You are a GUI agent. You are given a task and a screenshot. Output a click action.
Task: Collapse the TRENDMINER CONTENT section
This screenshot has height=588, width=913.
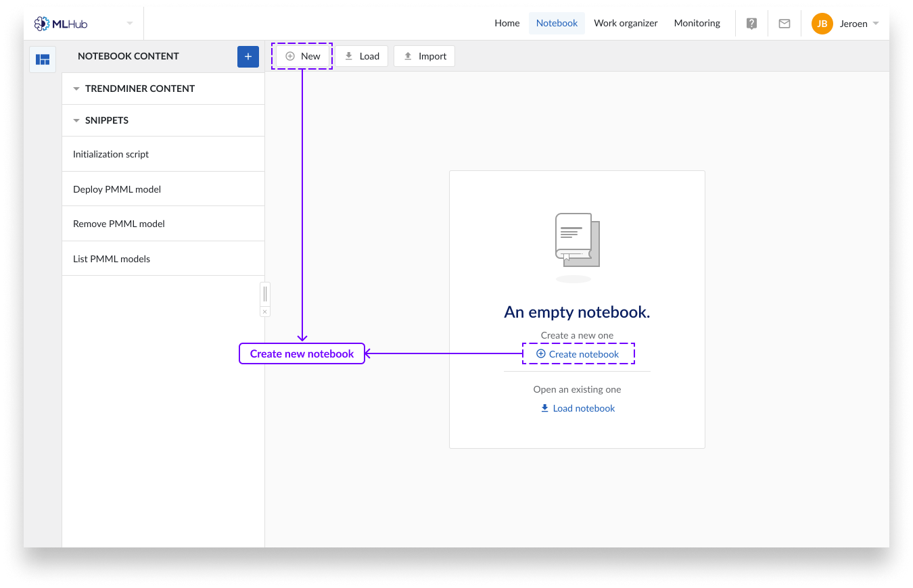tap(76, 89)
